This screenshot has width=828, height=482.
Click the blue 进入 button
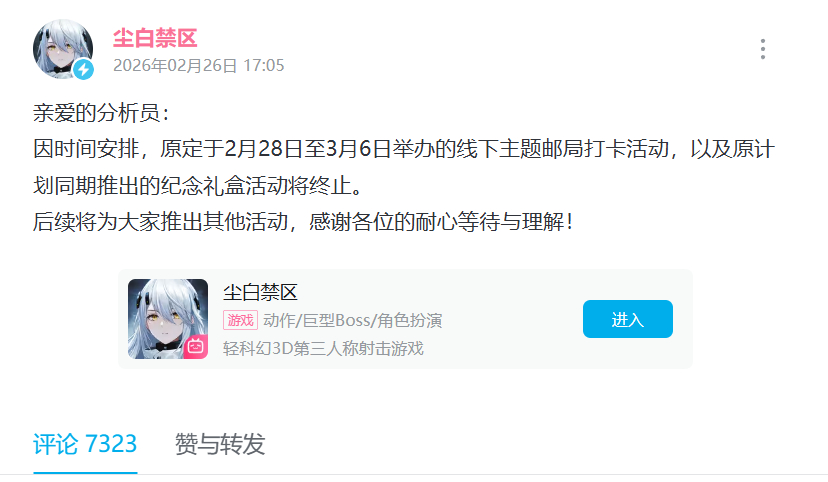(x=627, y=319)
